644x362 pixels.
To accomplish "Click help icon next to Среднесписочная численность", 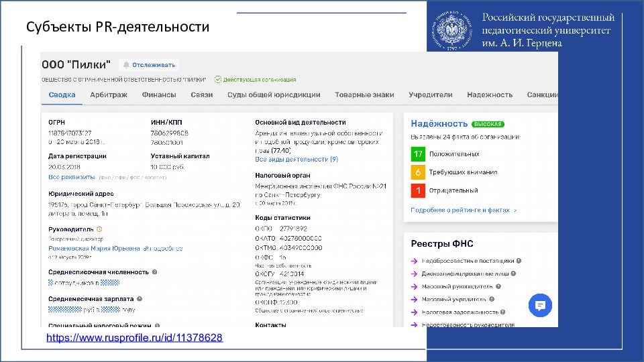I will (154, 271).
